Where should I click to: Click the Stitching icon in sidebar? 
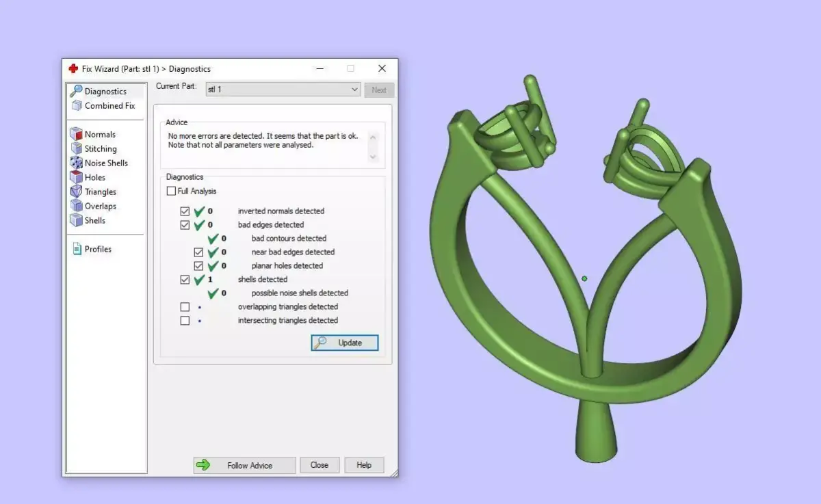pyautogui.click(x=76, y=148)
